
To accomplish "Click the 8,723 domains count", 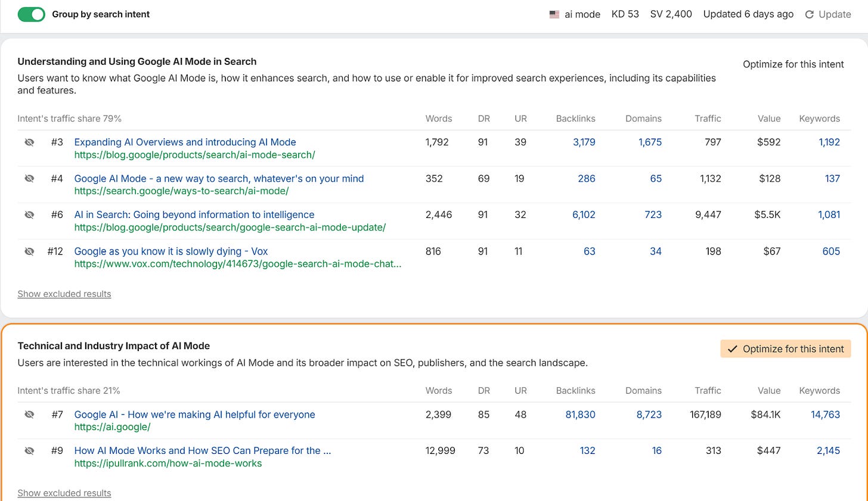I will tap(649, 415).
